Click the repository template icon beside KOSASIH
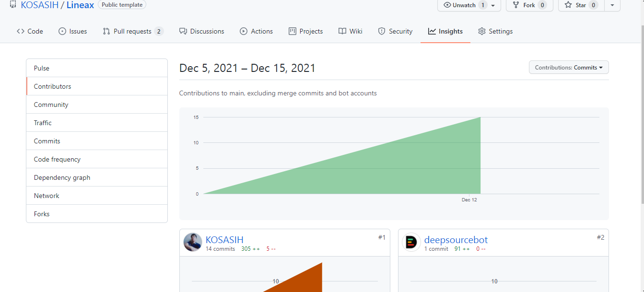The height and width of the screenshot is (292, 644). (13, 5)
